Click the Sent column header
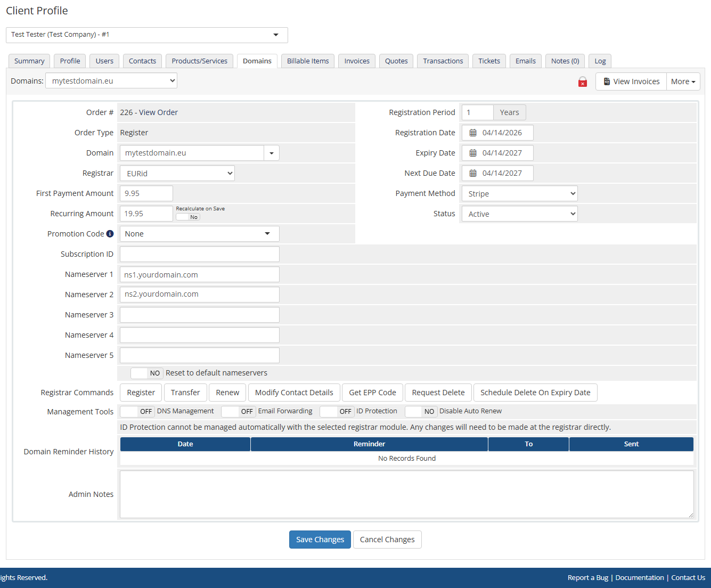The height and width of the screenshot is (588, 711). click(x=631, y=444)
